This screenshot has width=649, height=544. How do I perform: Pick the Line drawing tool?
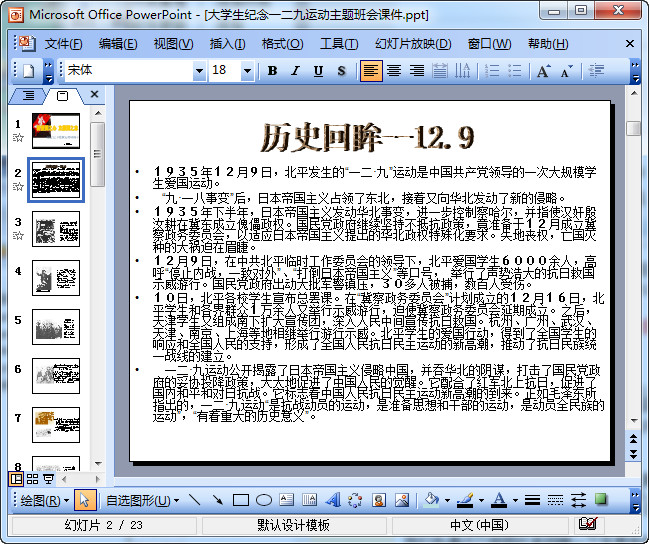[195, 499]
